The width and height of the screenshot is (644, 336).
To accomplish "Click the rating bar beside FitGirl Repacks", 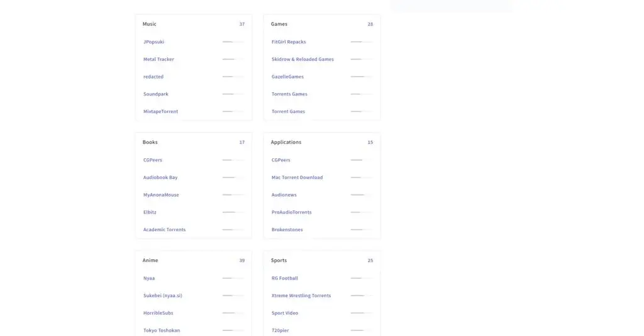I will pos(362,42).
